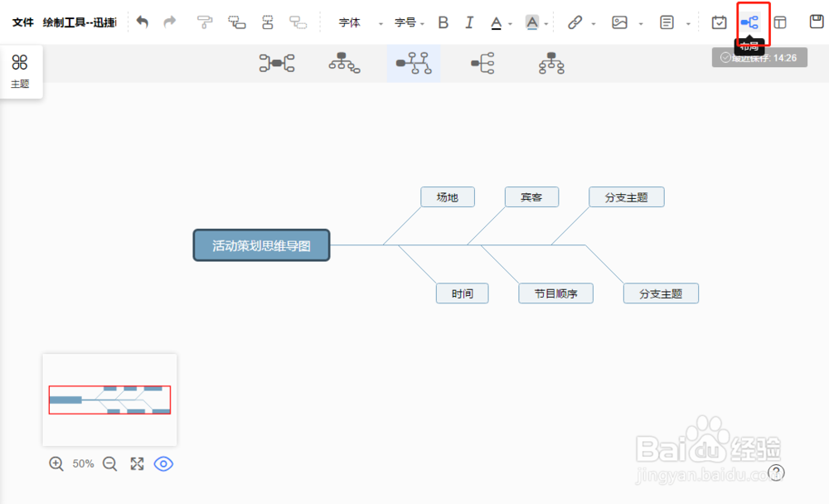Open the 字体 font dropdown
The height and width of the screenshot is (504, 829).
tap(351, 23)
